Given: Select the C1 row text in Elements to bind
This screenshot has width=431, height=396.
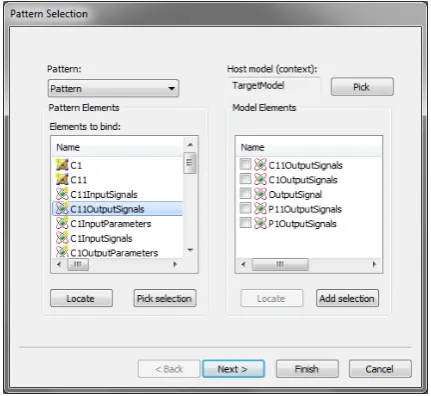Looking at the screenshot, I should click(x=76, y=165).
